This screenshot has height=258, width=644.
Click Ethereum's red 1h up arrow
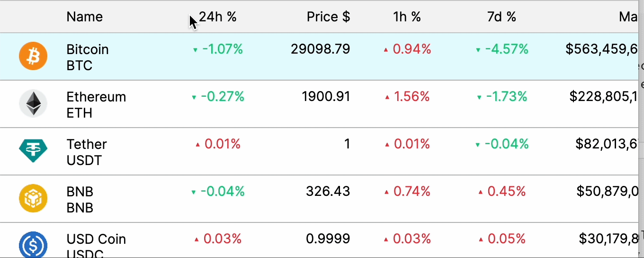point(387,97)
